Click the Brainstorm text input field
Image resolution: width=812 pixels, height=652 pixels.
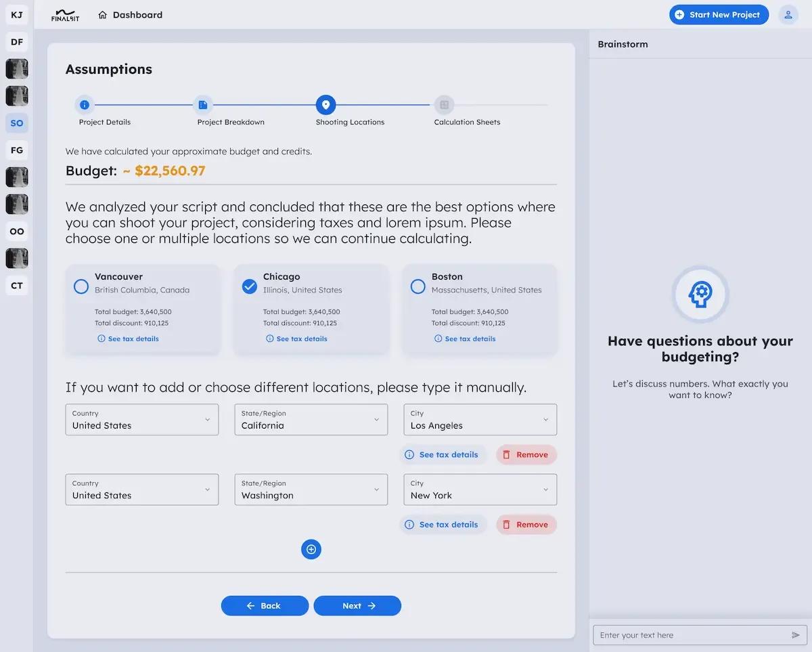click(x=690, y=635)
